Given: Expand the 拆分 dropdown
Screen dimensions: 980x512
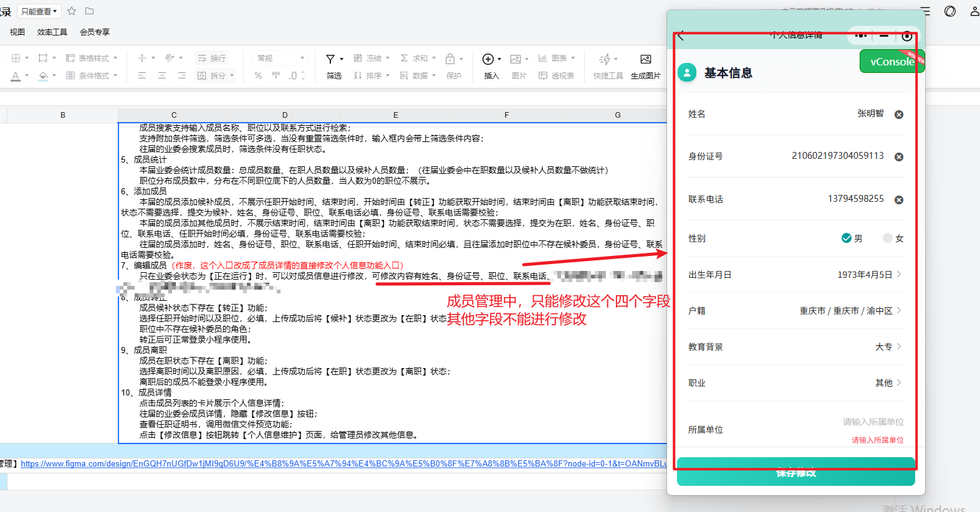Looking at the screenshot, I should 232,75.
